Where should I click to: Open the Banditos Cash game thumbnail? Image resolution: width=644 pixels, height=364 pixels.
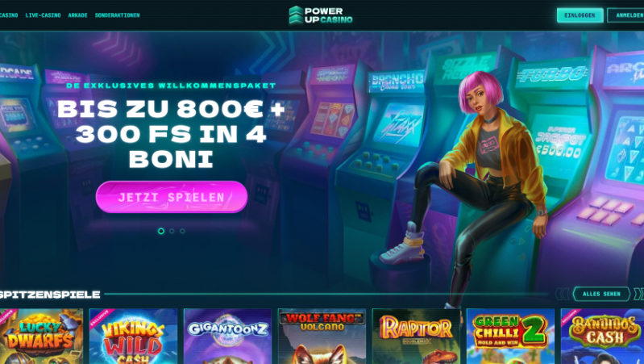click(x=603, y=337)
